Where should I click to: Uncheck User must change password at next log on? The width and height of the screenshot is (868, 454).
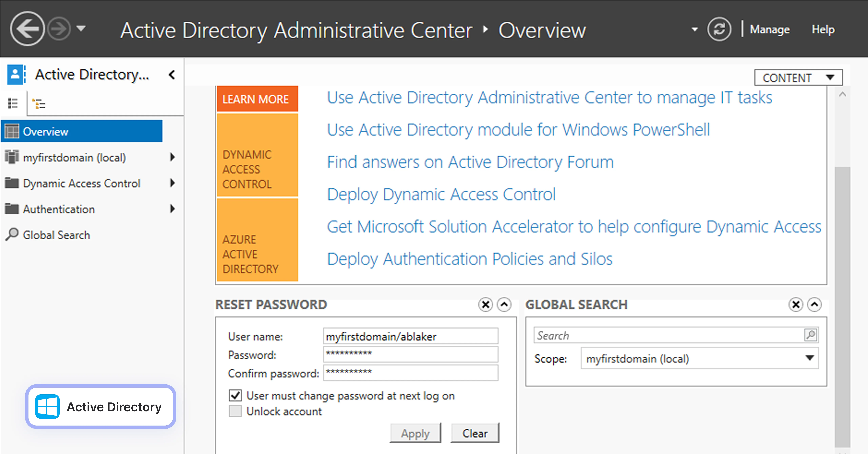pos(235,395)
